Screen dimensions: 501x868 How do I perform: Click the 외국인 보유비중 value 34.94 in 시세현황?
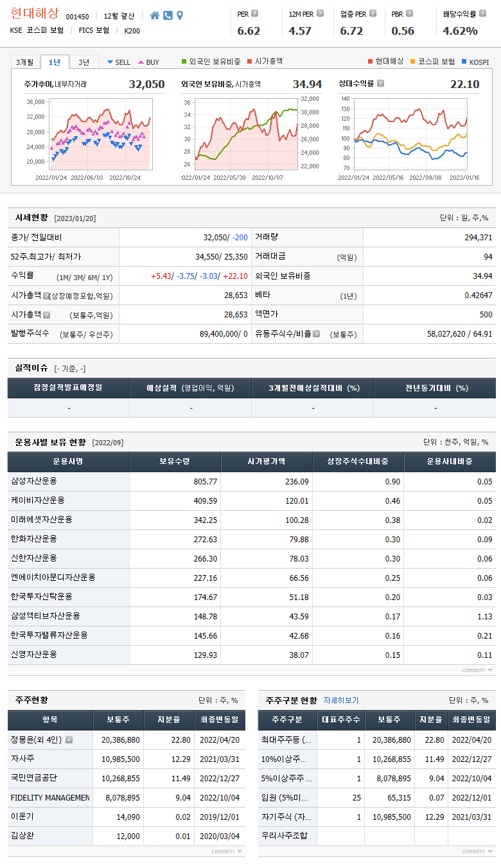point(482,276)
